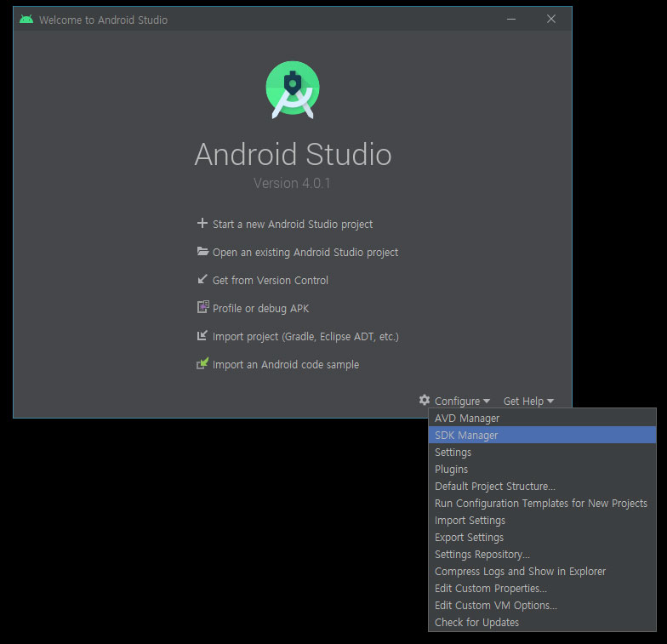
Task: Click Export Settings menu entry
Action: (x=542, y=538)
